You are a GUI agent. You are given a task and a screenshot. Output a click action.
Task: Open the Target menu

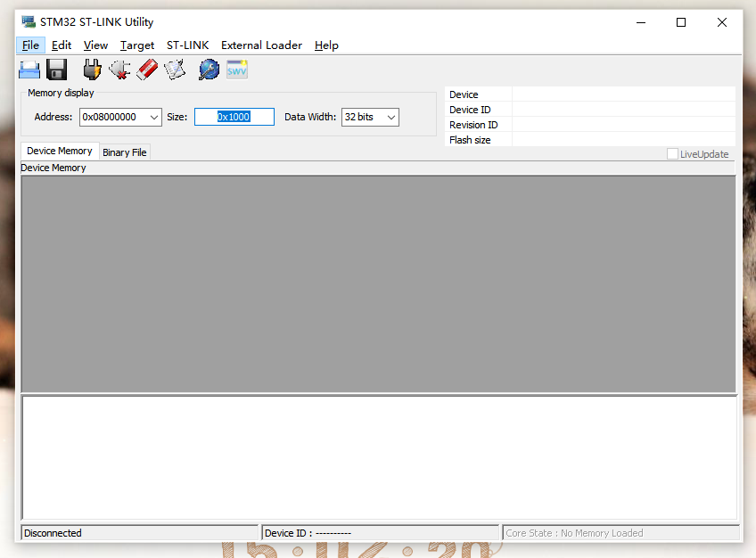(137, 45)
